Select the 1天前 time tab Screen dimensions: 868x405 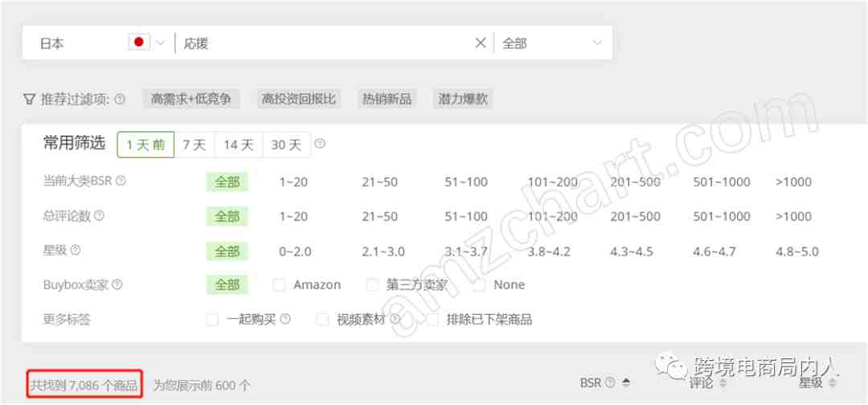click(x=145, y=145)
